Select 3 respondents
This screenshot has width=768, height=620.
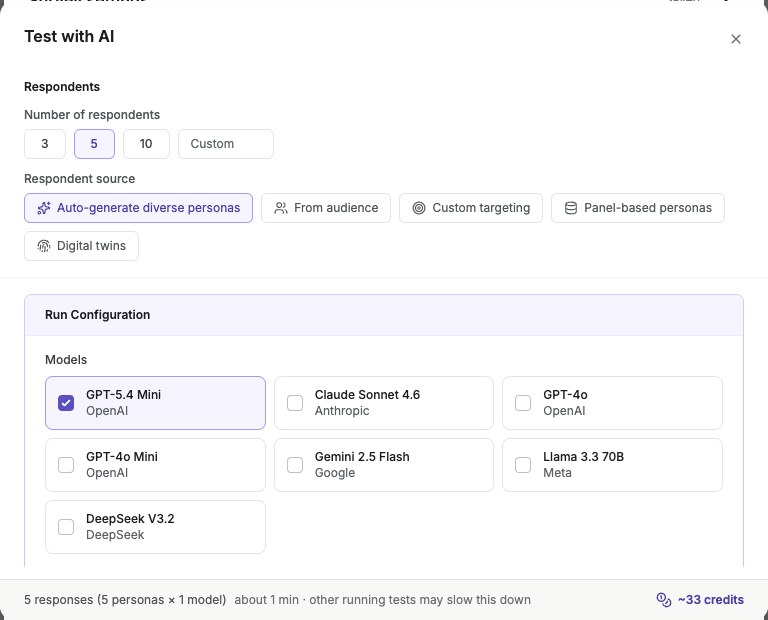pyautogui.click(x=45, y=144)
